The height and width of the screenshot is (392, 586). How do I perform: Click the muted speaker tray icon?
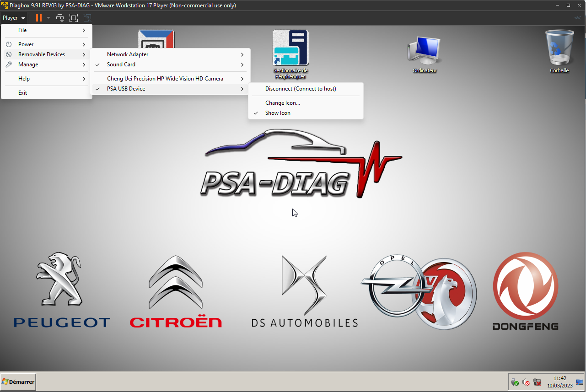point(526,382)
